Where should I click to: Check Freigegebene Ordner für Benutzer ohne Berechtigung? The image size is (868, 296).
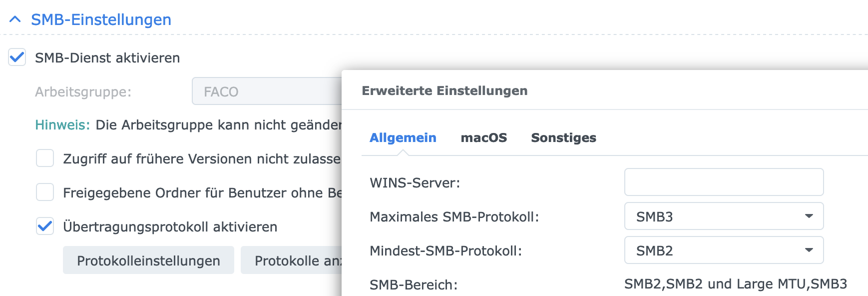click(x=44, y=191)
